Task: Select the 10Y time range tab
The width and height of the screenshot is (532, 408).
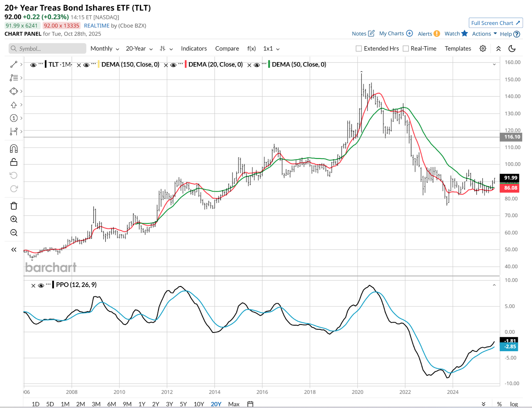Action: tap(199, 404)
